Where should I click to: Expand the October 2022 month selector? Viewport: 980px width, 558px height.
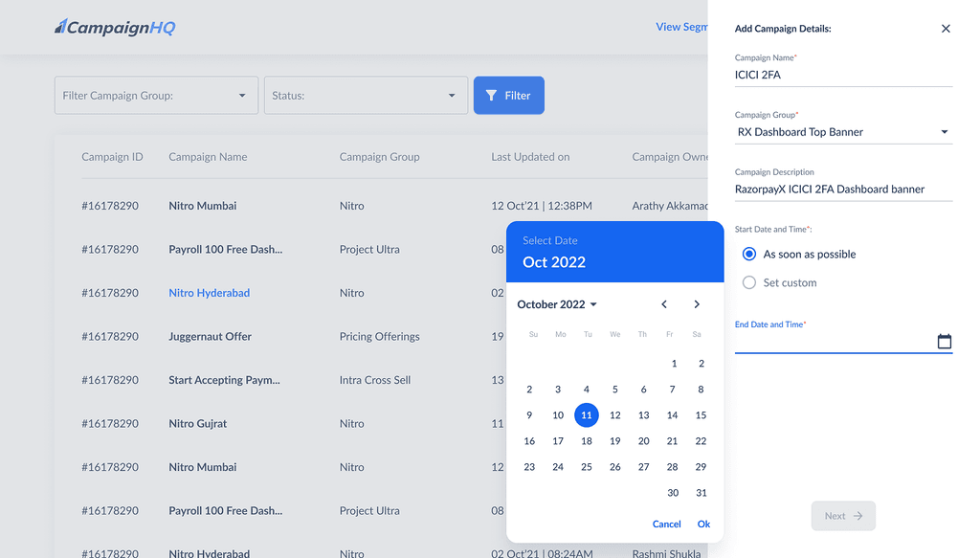coord(557,304)
